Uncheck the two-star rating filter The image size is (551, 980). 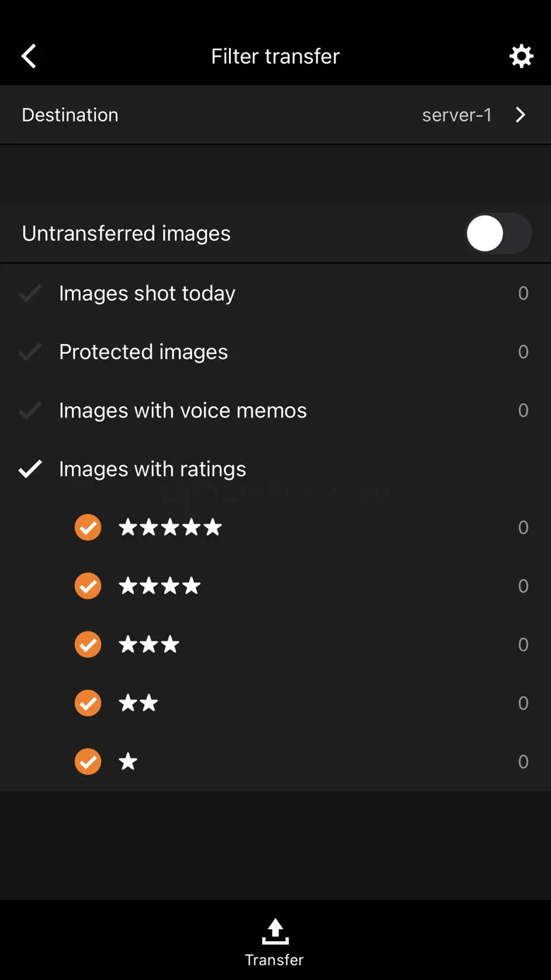[x=88, y=703]
